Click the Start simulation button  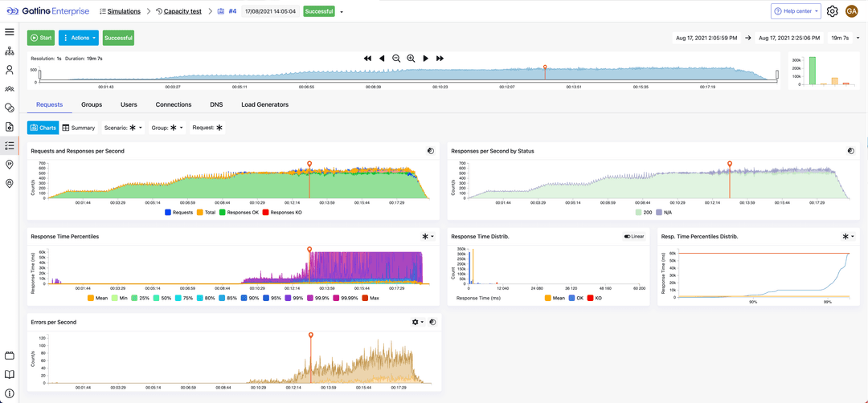[41, 38]
